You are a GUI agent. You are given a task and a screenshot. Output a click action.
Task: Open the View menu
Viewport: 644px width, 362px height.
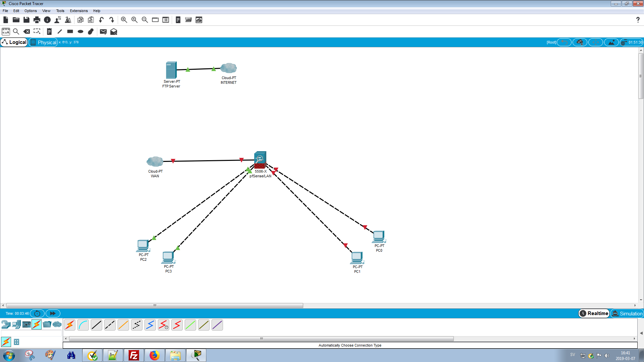tap(46, 11)
